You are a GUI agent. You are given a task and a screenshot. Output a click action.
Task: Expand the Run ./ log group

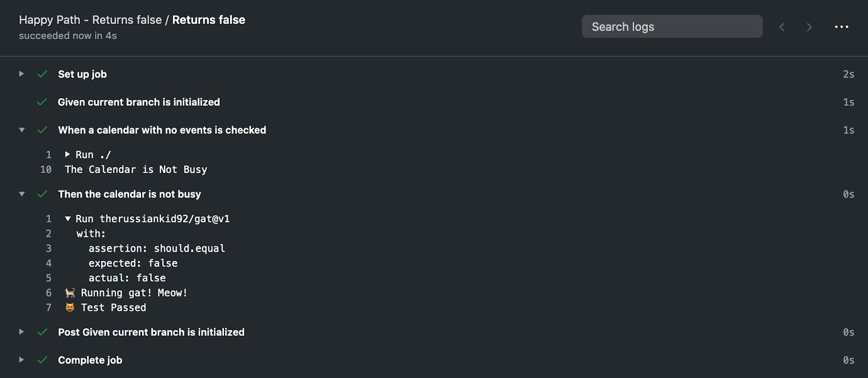click(68, 155)
